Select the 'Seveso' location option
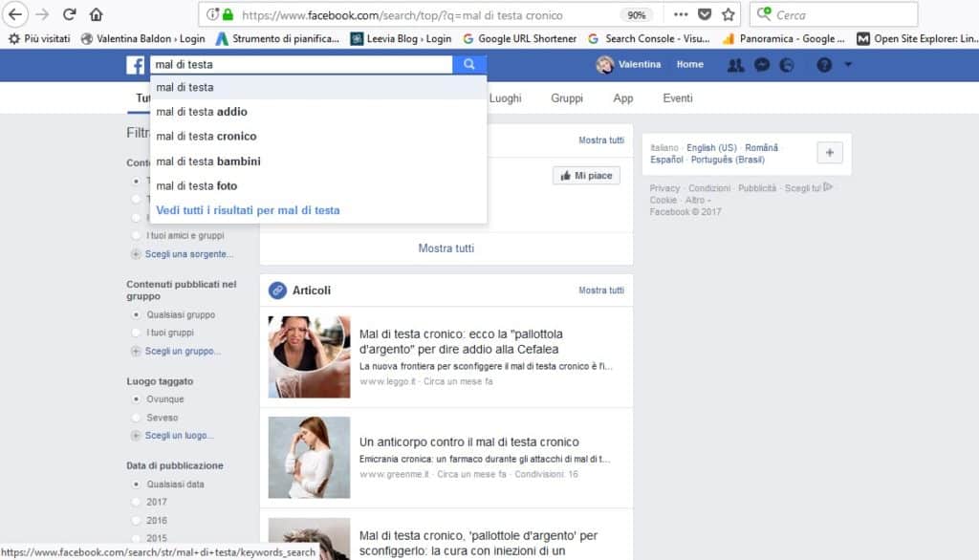Viewport: 979px width, 560px height. 136,418
